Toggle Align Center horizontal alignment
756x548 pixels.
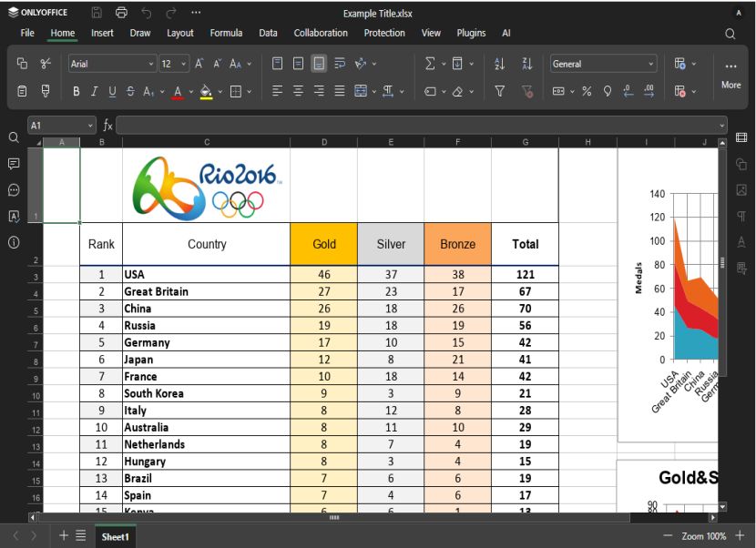pyautogui.click(x=299, y=91)
